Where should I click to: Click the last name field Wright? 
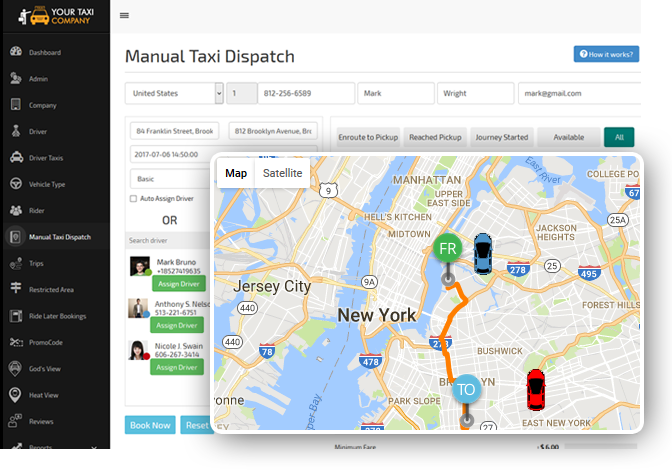(475, 93)
